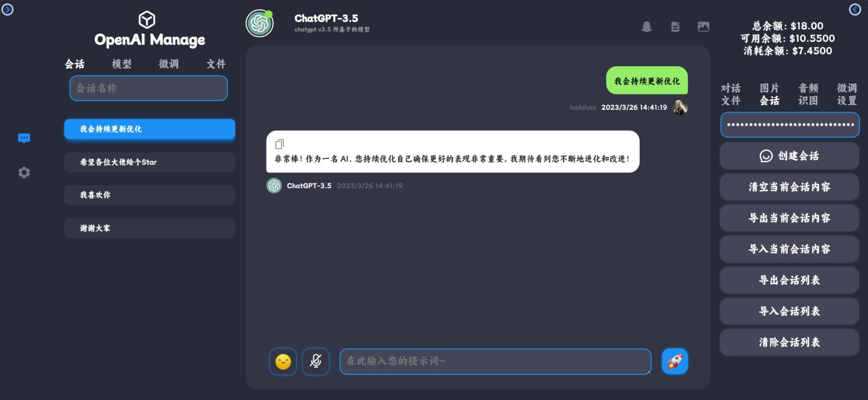
Task: Select the 希望各位大佬给个Star conversation
Action: [149, 162]
